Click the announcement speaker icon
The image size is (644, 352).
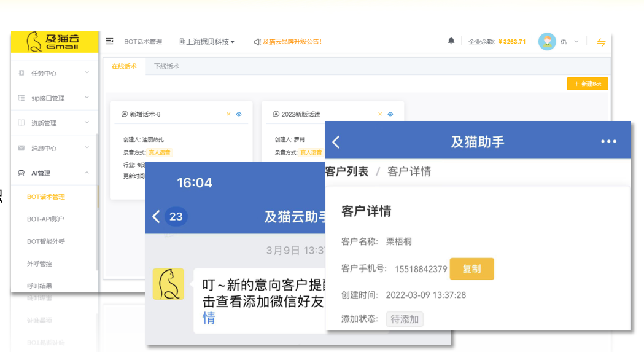(257, 42)
